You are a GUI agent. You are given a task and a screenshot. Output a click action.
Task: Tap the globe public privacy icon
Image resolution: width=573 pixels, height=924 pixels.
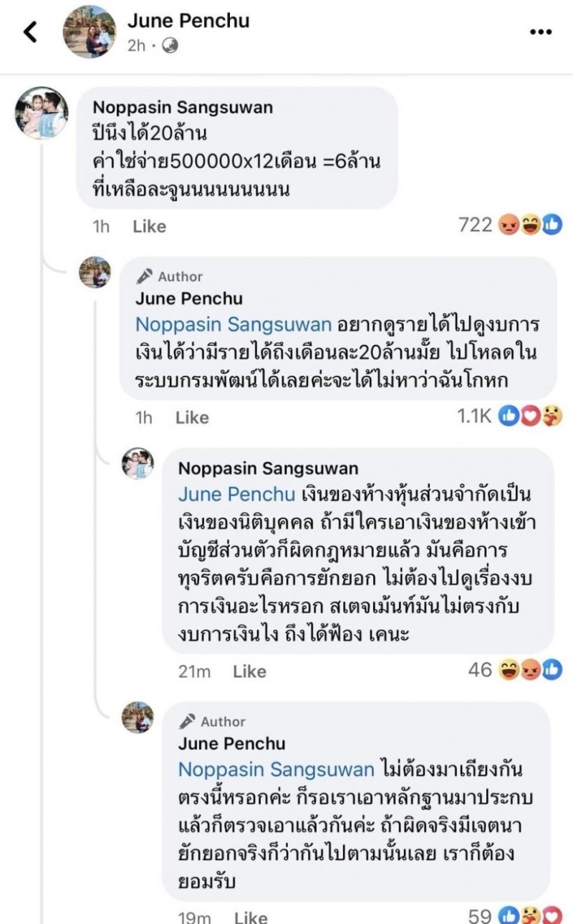coord(170,45)
